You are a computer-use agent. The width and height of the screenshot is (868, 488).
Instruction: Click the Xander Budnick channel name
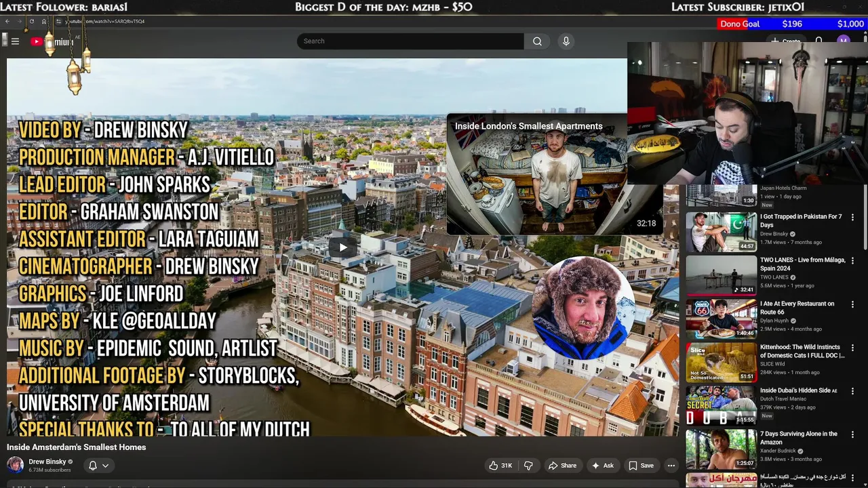[779, 451]
